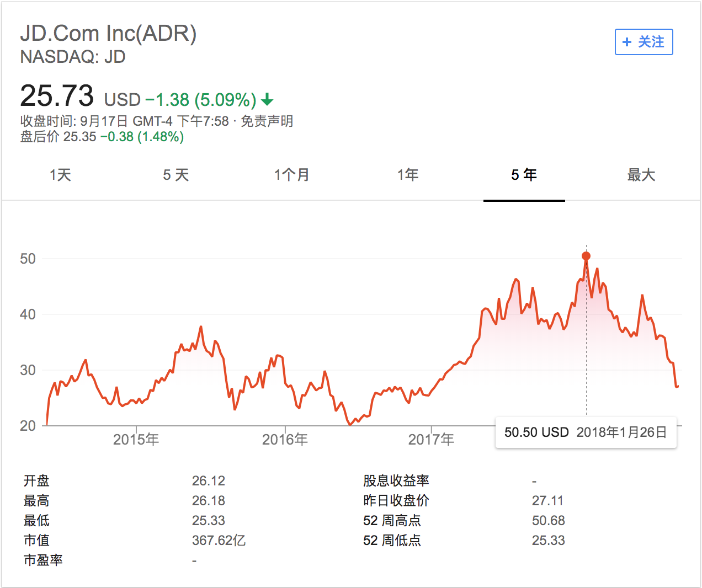Click the 开盘 value 26.12
Screen dimensions: 702x588
pyautogui.click(x=209, y=480)
